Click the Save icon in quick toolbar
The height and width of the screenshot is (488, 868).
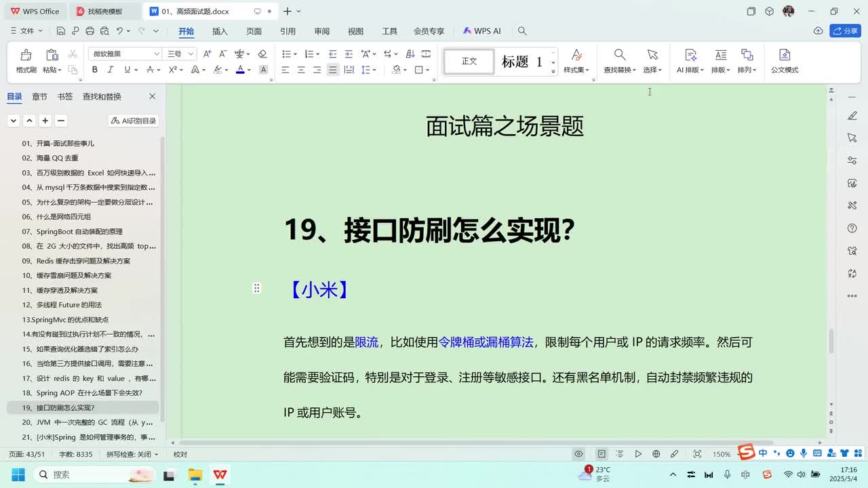click(x=60, y=31)
